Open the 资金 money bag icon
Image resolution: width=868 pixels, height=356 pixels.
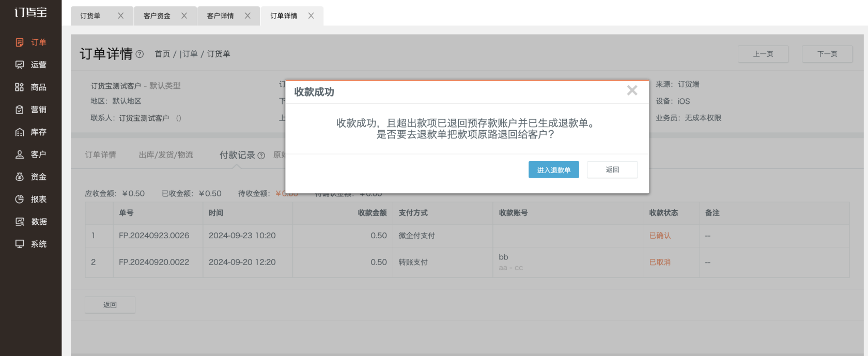[x=20, y=177]
